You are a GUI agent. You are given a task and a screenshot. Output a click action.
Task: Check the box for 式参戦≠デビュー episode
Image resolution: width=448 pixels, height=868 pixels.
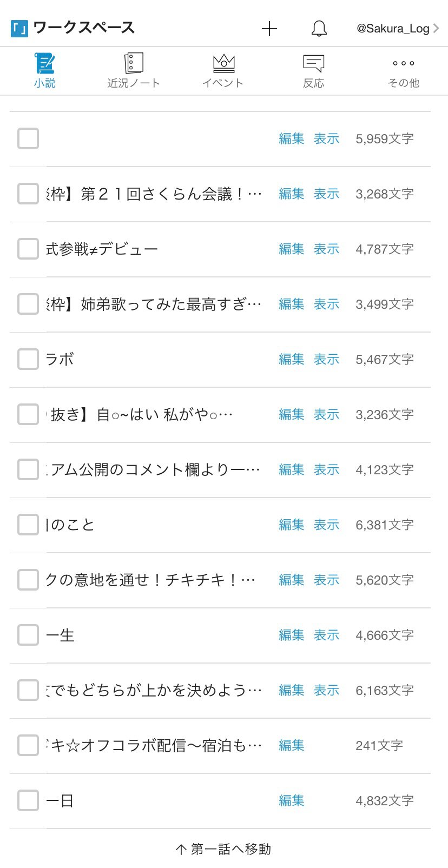tap(28, 249)
